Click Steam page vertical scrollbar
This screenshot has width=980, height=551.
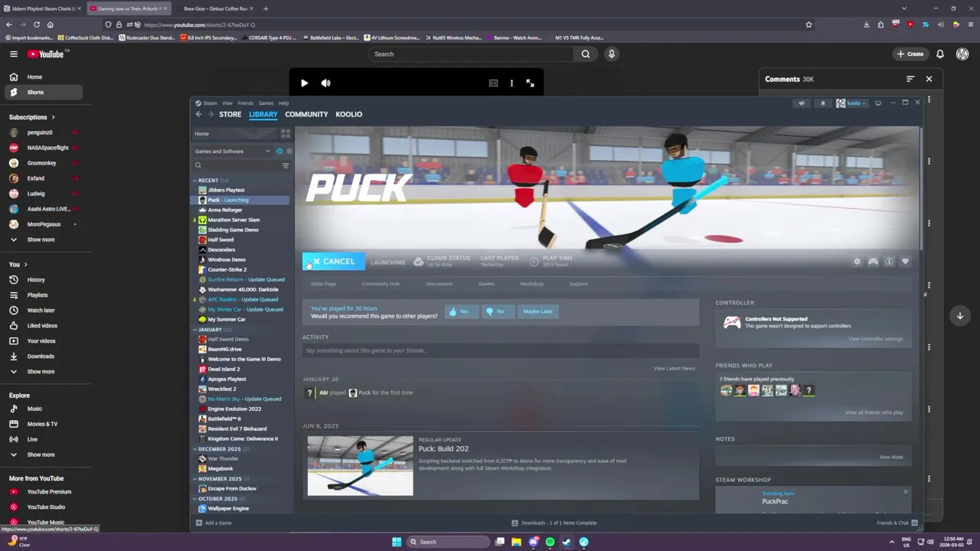pos(922,188)
